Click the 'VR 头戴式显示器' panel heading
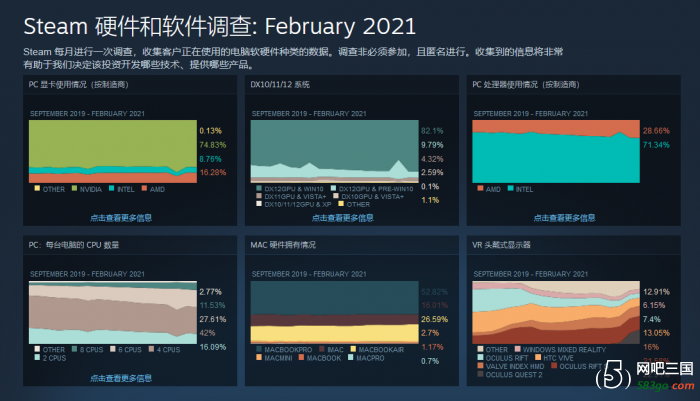 coord(501,245)
